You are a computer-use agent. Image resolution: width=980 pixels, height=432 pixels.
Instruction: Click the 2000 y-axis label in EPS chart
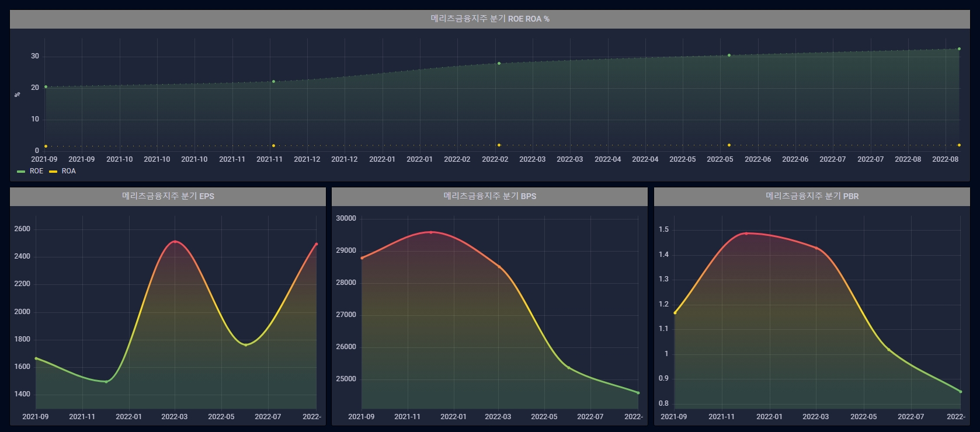[22, 312]
